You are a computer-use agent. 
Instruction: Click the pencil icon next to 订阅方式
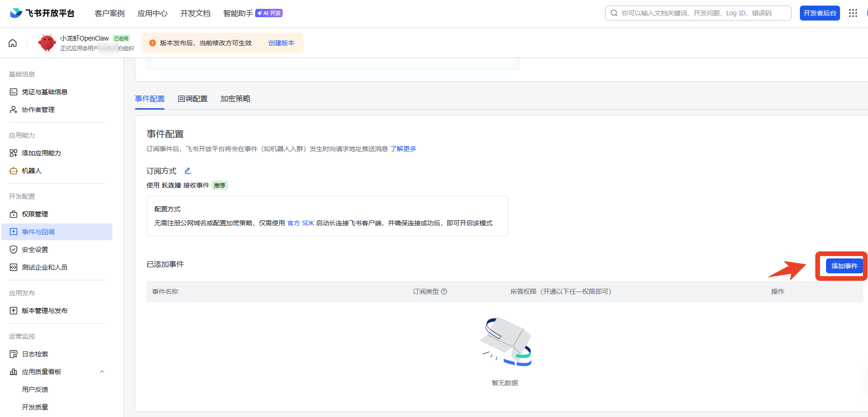coord(187,171)
